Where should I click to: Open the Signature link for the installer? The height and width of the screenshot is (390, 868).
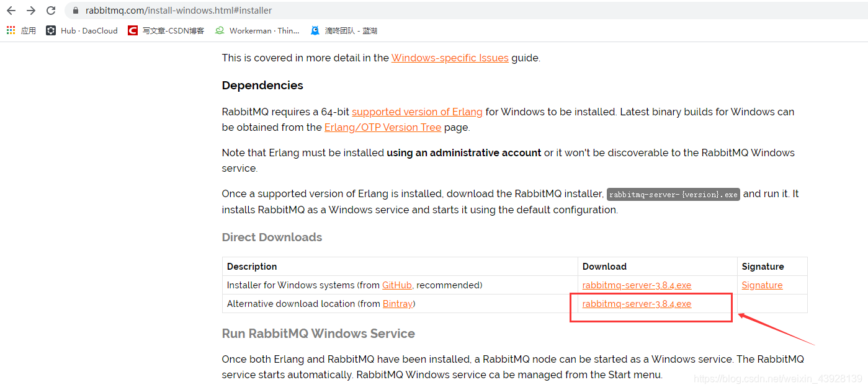762,285
